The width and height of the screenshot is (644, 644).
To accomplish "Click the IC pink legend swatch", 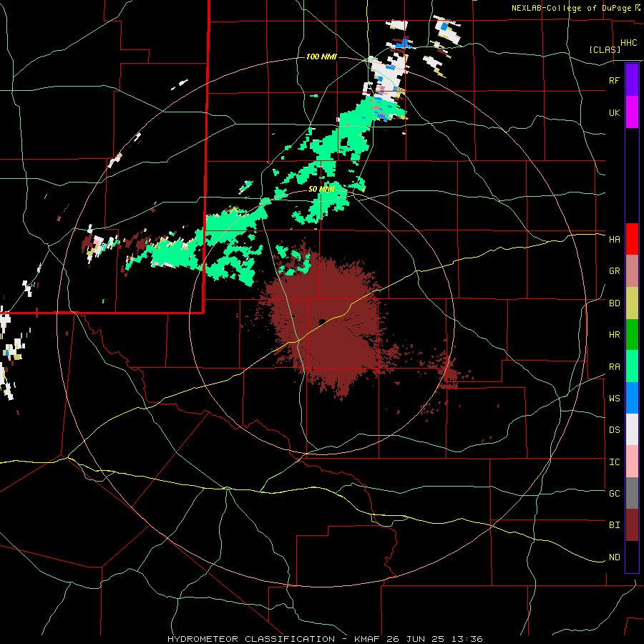I will pyautogui.click(x=632, y=462).
